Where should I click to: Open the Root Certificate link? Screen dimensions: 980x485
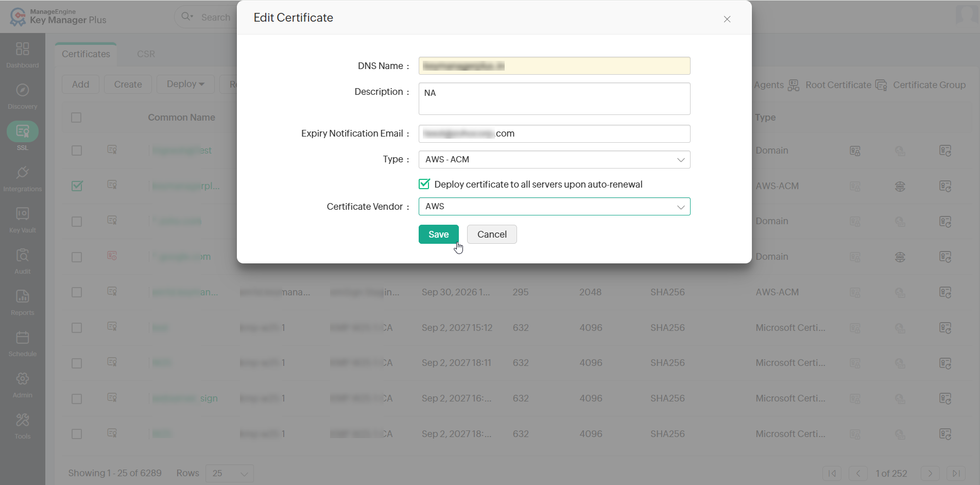838,85
